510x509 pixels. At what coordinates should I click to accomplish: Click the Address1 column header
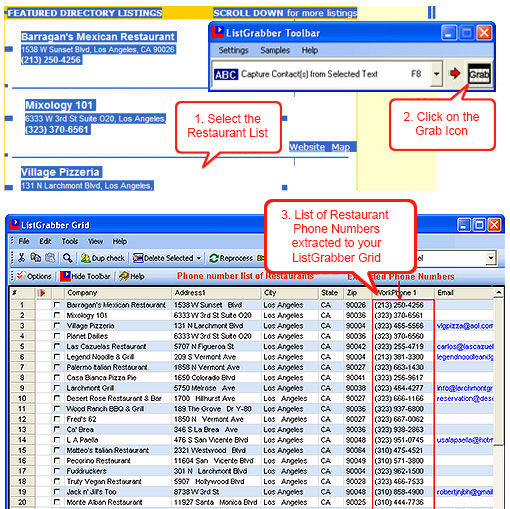(216, 293)
